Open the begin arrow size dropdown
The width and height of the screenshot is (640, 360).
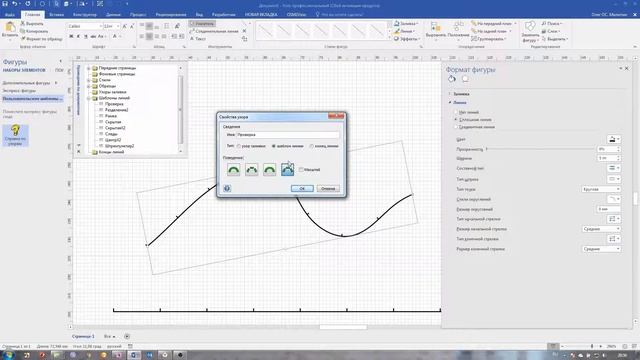[601, 229]
